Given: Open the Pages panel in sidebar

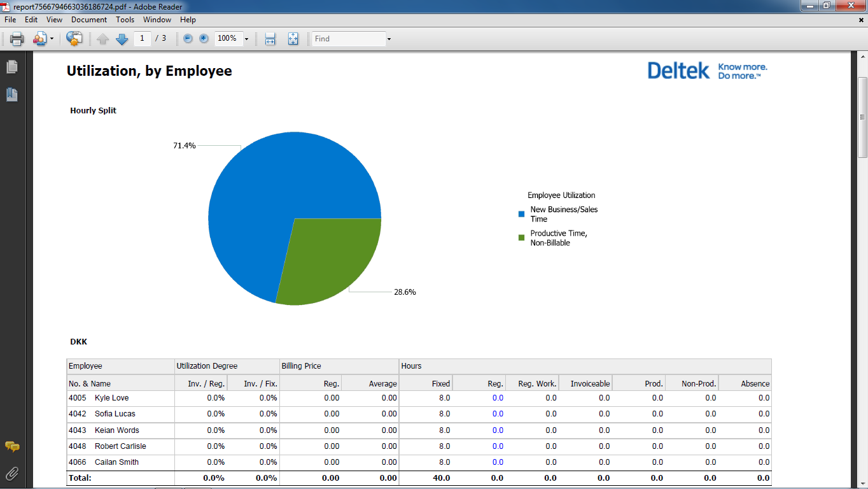Looking at the screenshot, I should click(11, 67).
